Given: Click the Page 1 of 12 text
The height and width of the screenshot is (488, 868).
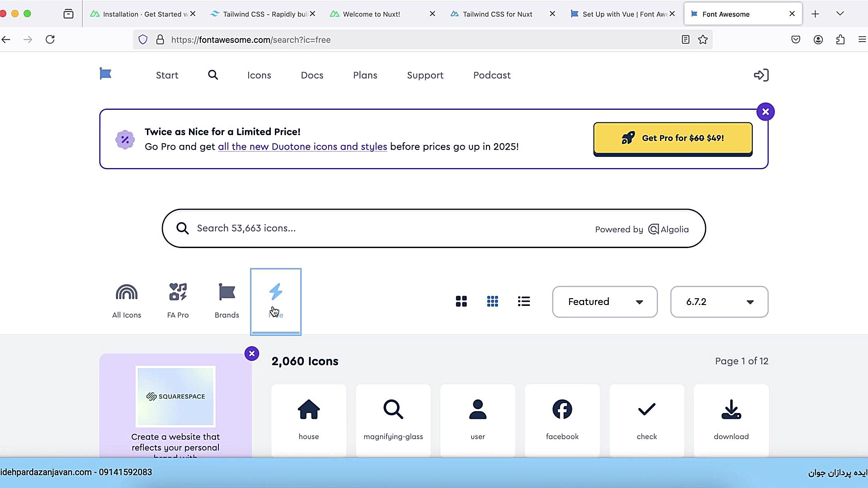Looking at the screenshot, I should click(741, 361).
